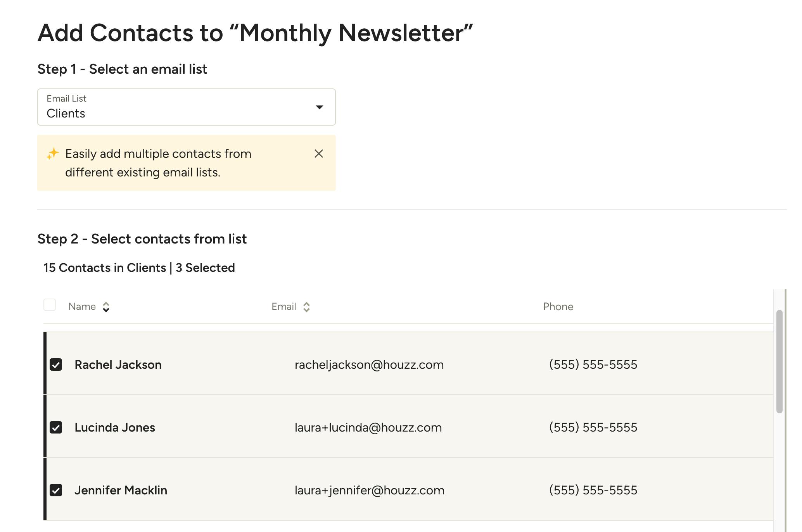Uncheck Rachel Jackson's checkbox
Image resolution: width=802 pixels, height=532 pixels.
coord(56,364)
